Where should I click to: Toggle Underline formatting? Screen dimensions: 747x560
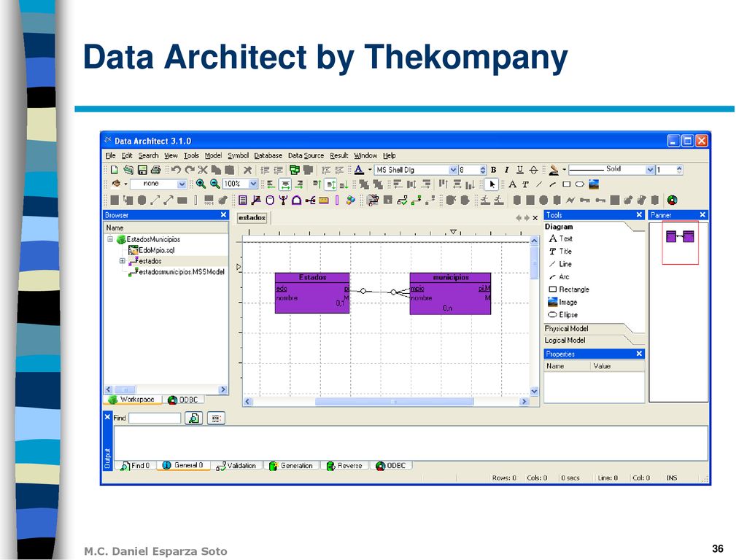point(519,169)
